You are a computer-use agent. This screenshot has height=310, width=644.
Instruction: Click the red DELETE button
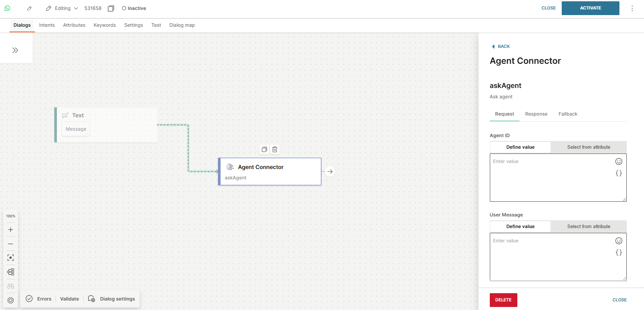click(503, 300)
